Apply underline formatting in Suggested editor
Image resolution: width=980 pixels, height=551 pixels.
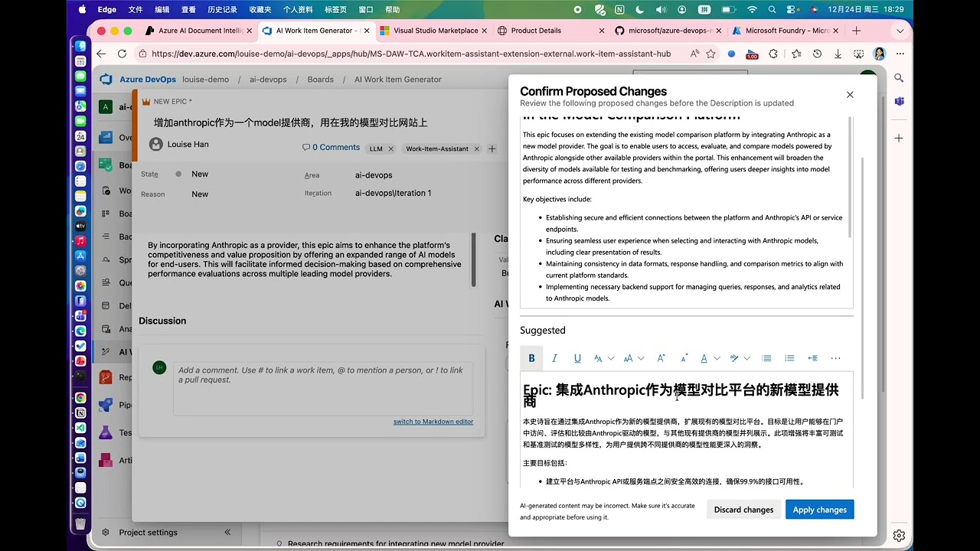(577, 358)
